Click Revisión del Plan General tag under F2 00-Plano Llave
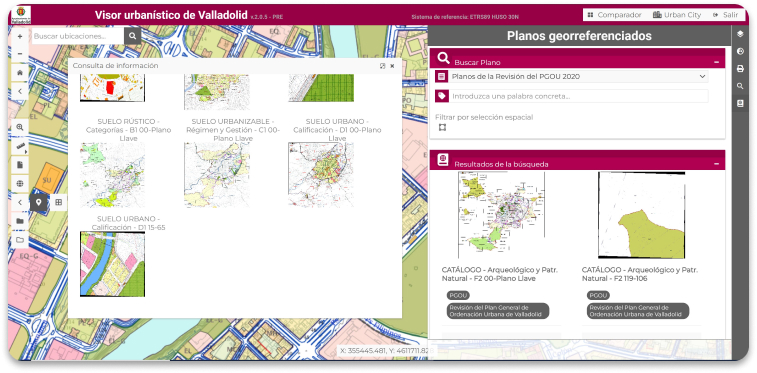757x373 pixels. [x=498, y=311]
